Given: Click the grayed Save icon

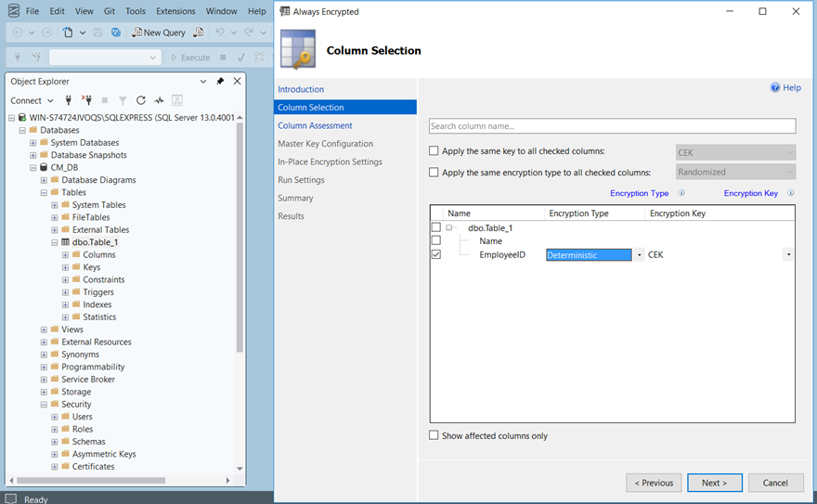Looking at the screenshot, I should tap(97, 32).
